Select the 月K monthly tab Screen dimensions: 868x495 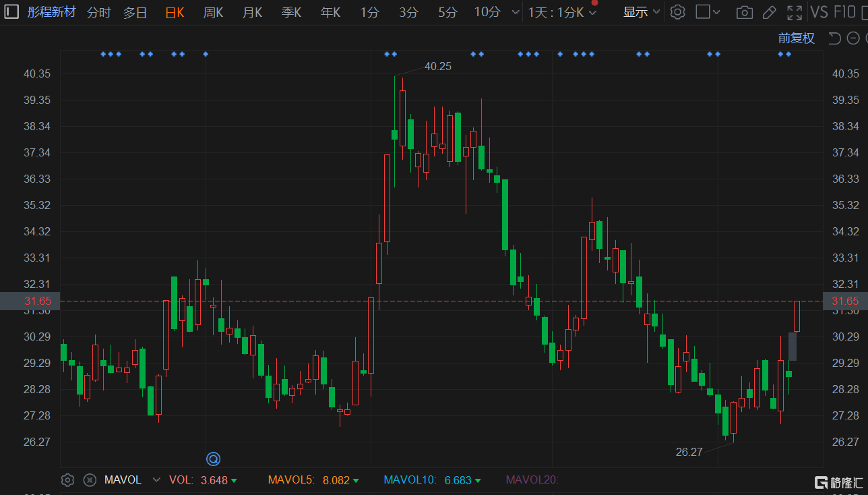[252, 12]
